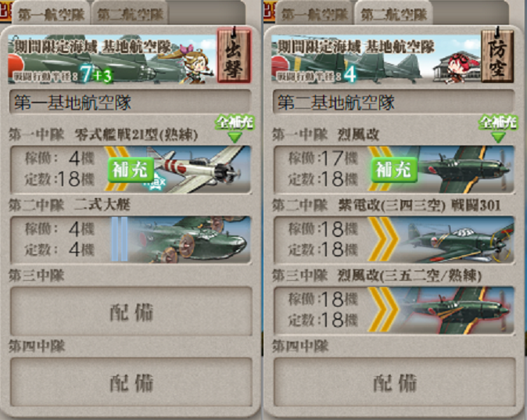
Task: Select 第一航空隊 tab in left panel
Action: pos(51,14)
